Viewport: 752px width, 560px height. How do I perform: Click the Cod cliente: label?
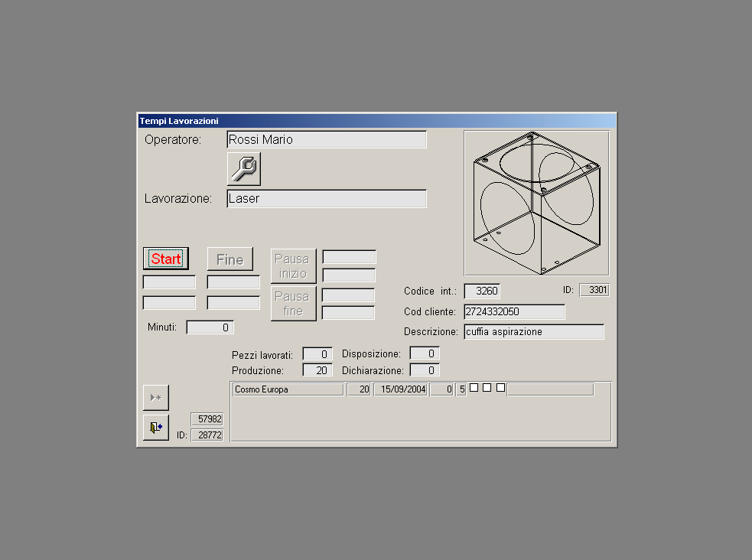tap(430, 311)
